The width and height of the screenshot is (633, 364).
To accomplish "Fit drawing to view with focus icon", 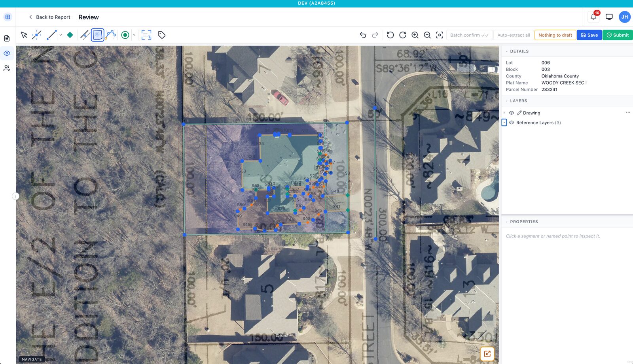I will [440, 35].
